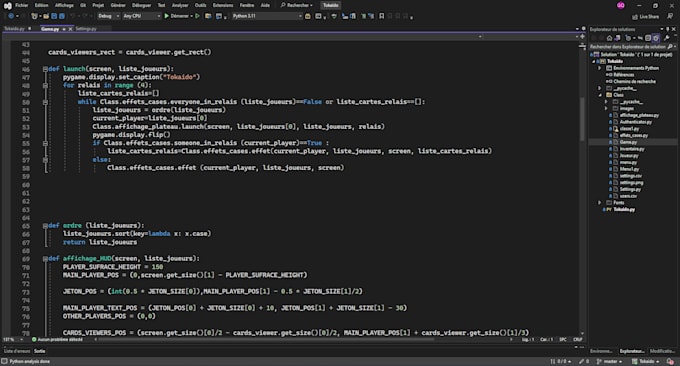
Task: Open the Python 3.11 environment dropdown
Action: click(267, 16)
